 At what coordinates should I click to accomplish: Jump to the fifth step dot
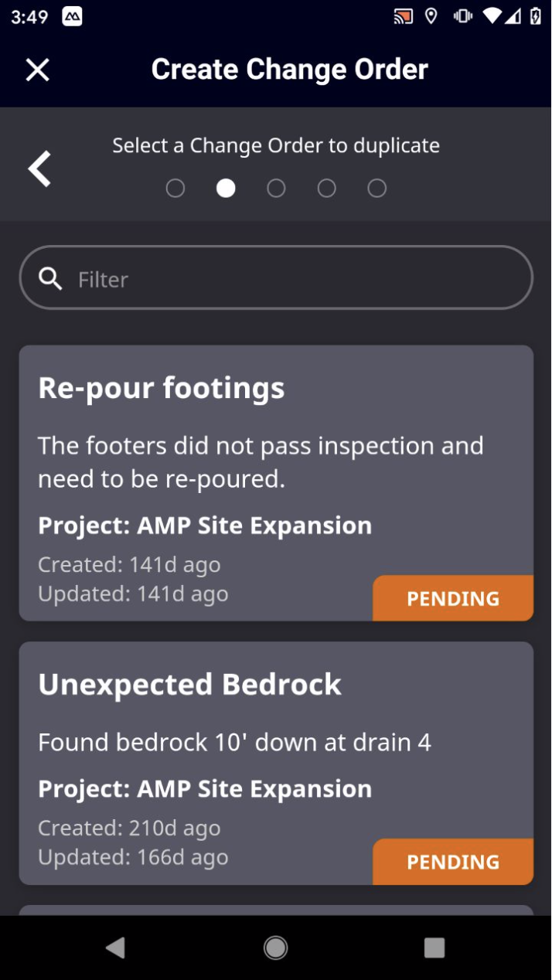(377, 188)
